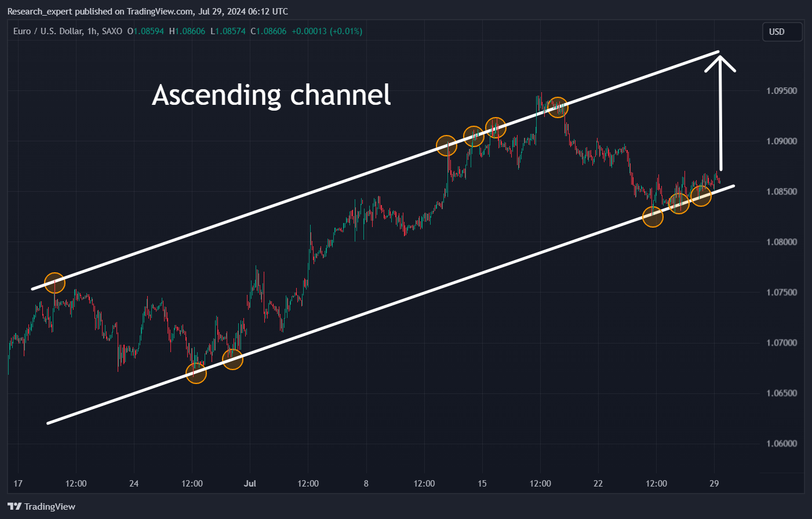
Task: Click the USD currency button
Action: coord(782,32)
